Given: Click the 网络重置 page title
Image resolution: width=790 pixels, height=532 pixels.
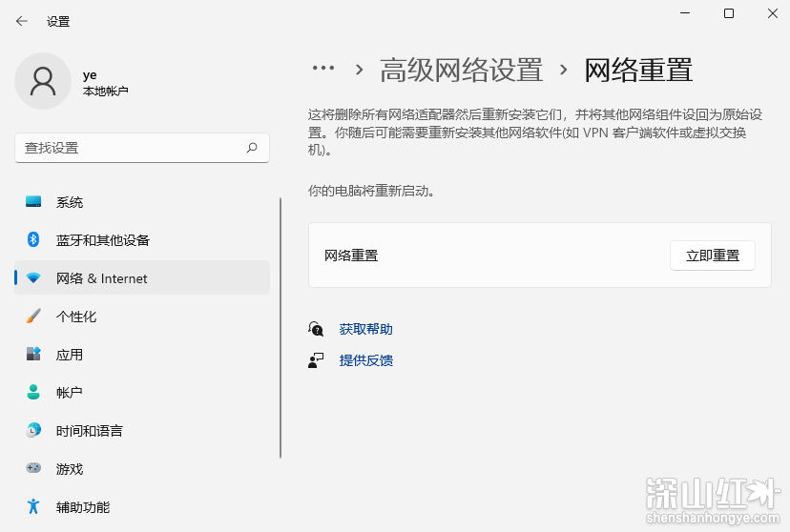Looking at the screenshot, I should (x=638, y=70).
